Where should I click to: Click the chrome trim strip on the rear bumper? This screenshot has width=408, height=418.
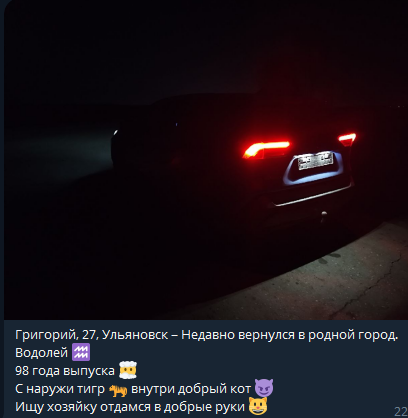point(313,197)
